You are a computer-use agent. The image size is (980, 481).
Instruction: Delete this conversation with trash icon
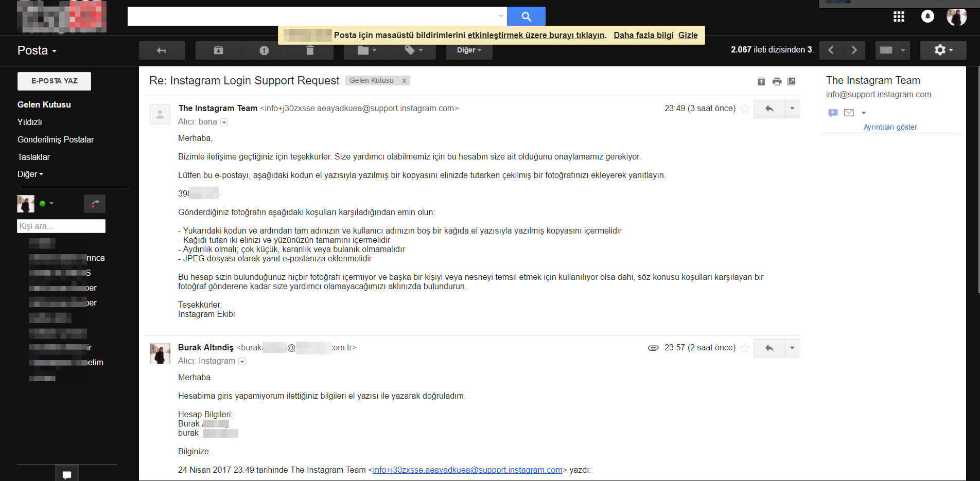point(310,50)
